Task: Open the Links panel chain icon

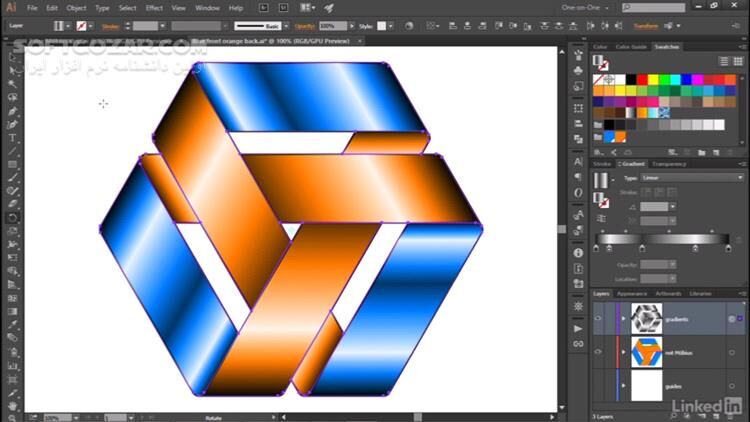Action: [x=578, y=344]
